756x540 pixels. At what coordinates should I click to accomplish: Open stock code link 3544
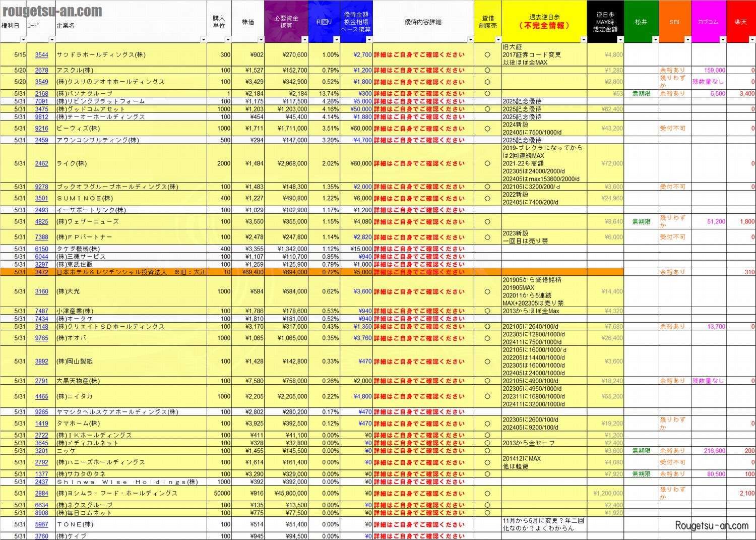tap(42, 55)
